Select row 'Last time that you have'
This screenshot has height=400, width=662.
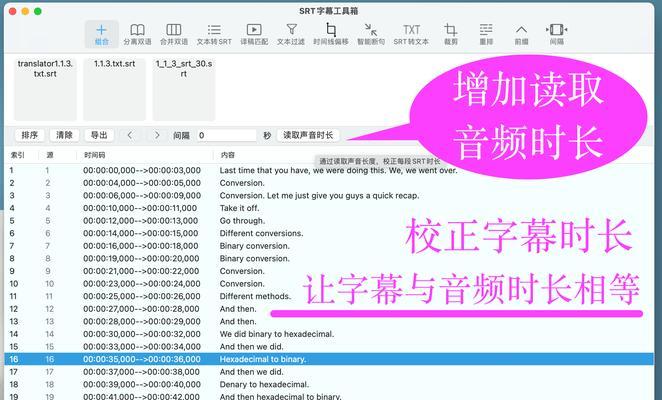(x=329, y=170)
